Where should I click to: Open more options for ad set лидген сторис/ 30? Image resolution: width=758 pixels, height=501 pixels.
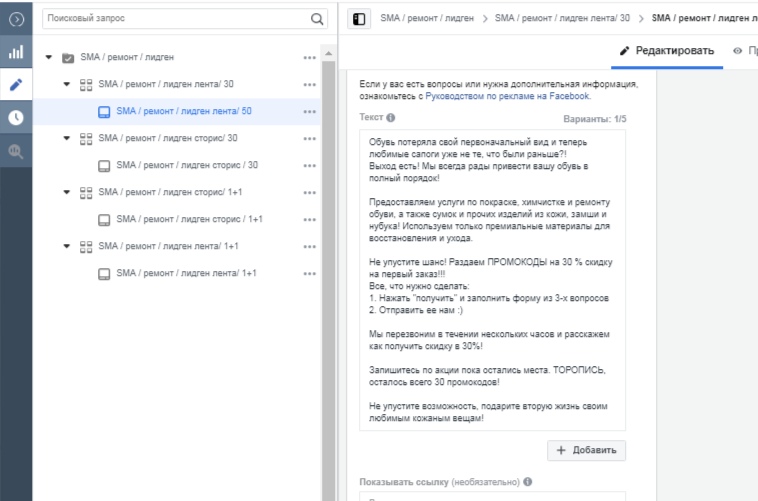tap(309, 139)
